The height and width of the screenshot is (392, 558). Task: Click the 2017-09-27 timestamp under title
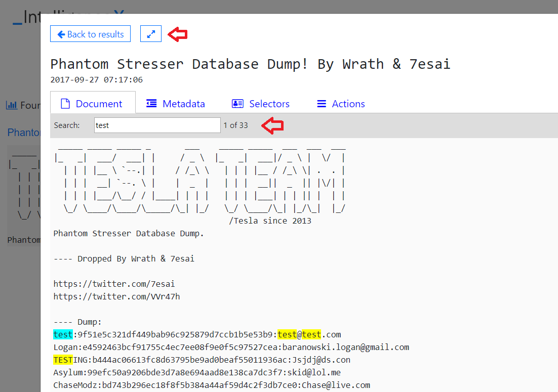point(96,80)
